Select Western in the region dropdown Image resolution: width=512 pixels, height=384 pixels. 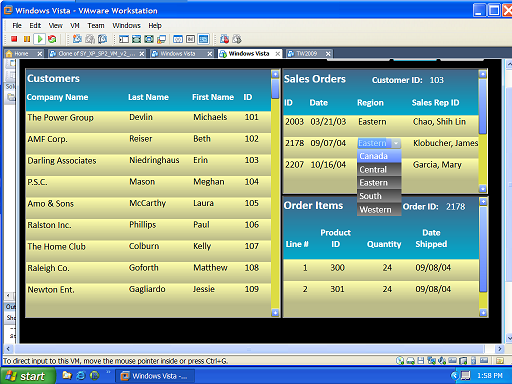[379, 210]
